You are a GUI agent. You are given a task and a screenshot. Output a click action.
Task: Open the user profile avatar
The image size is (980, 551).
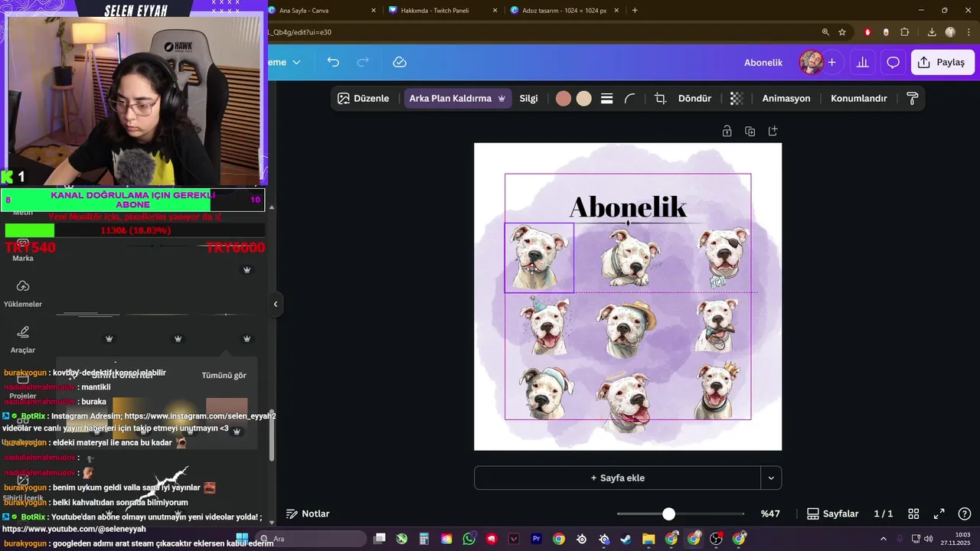click(x=811, y=62)
